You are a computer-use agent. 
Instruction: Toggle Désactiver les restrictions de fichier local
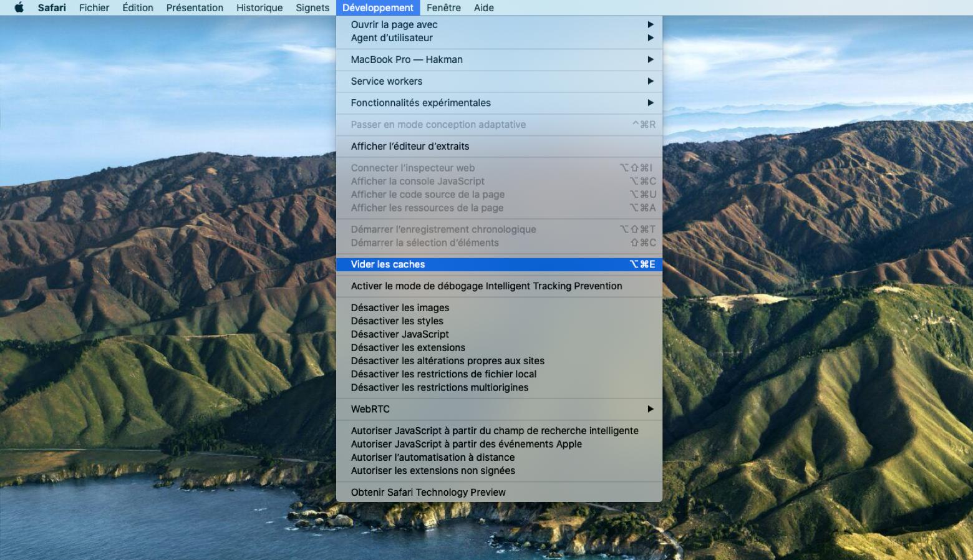pyautogui.click(x=499, y=374)
